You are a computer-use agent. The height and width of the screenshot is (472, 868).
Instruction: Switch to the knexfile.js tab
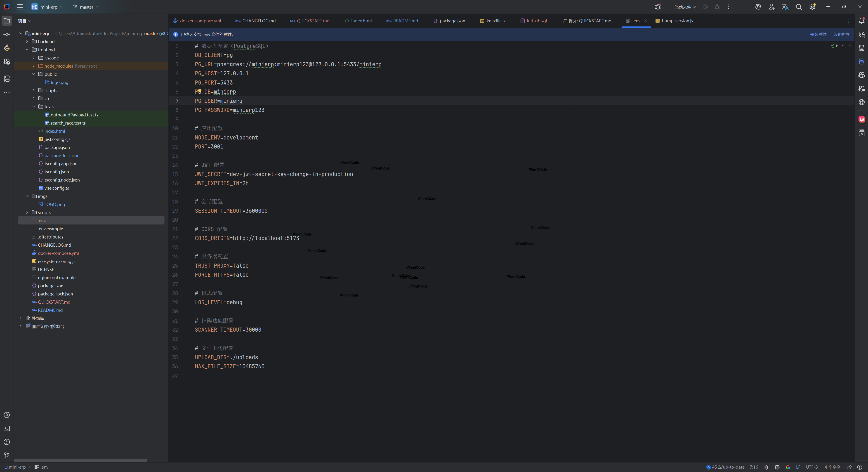(495, 21)
